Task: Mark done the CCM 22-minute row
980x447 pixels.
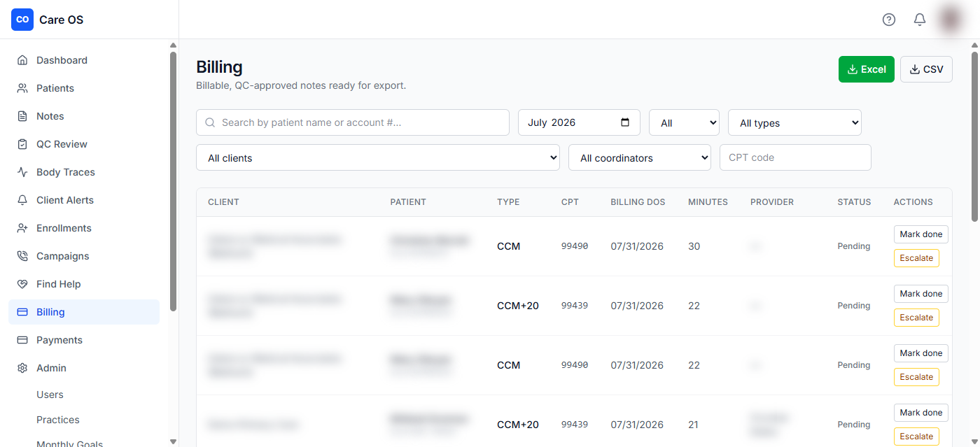Action: click(x=920, y=353)
